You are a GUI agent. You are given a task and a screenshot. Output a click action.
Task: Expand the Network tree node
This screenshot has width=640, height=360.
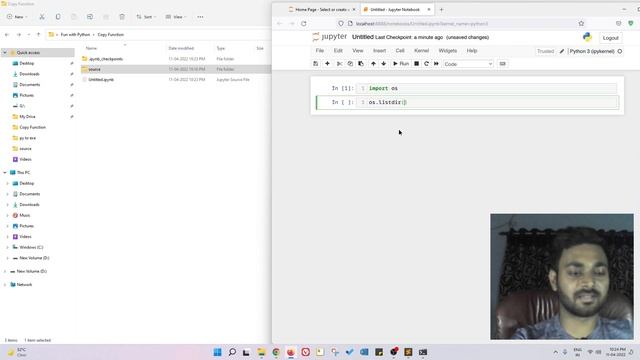pos(5,284)
